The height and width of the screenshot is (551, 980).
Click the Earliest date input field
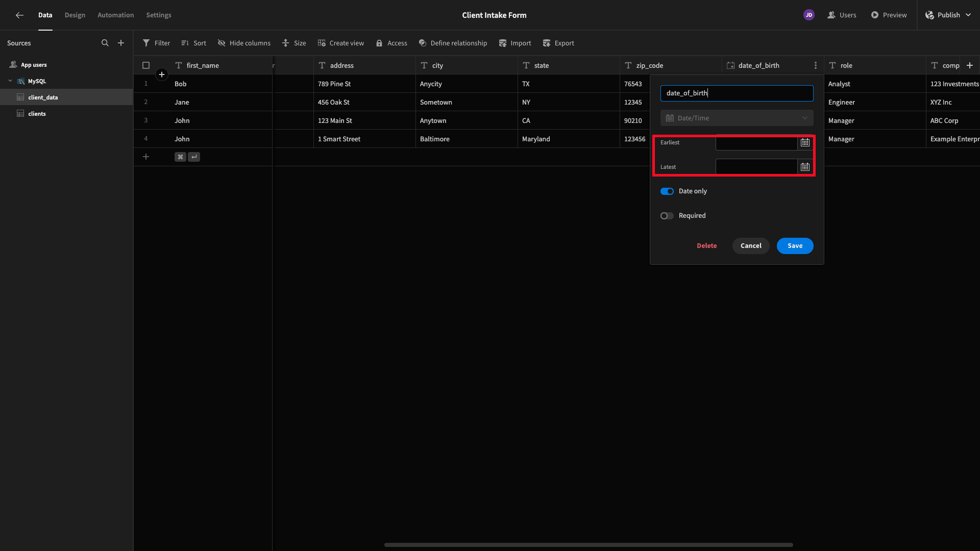756,142
